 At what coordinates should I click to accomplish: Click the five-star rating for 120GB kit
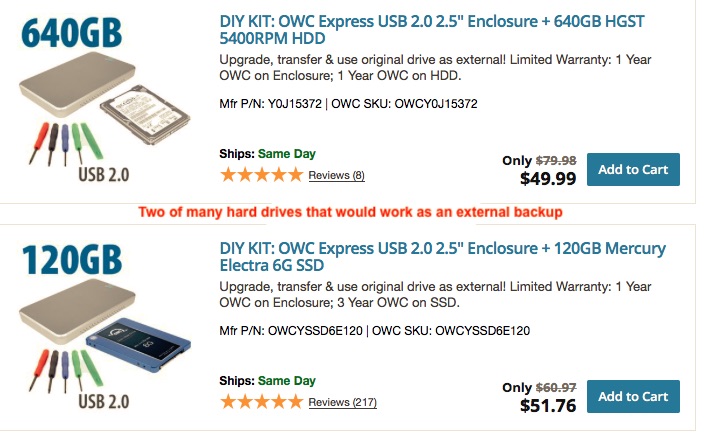point(261,402)
